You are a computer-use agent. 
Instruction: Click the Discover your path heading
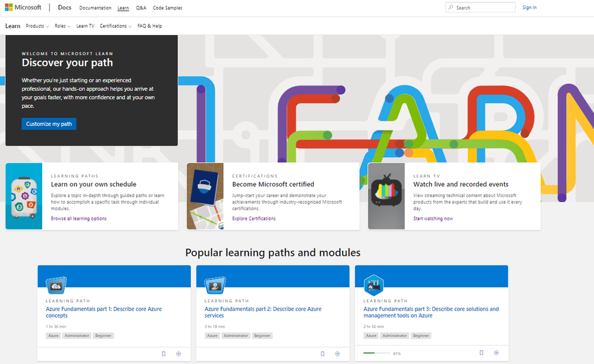pos(67,63)
